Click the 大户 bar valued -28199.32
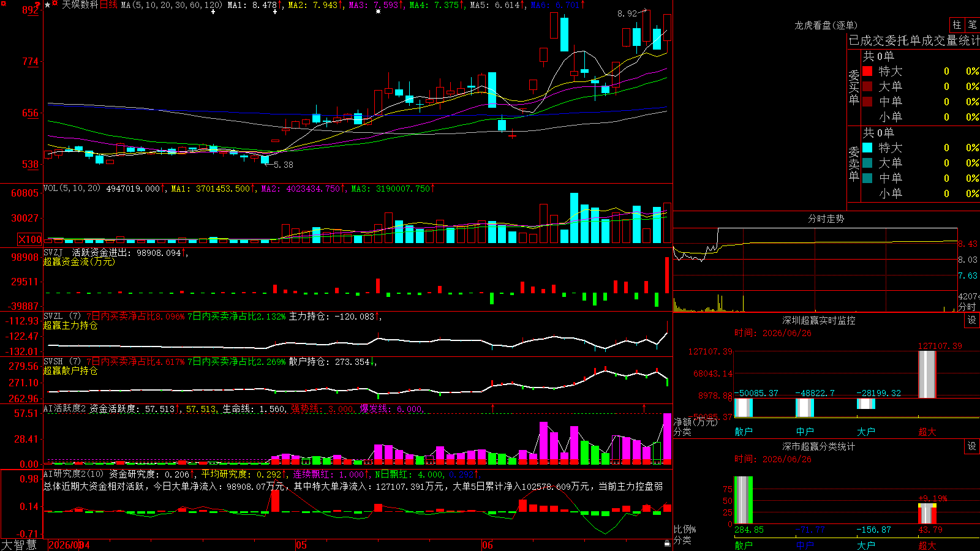The image size is (980, 551). (x=866, y=404)
